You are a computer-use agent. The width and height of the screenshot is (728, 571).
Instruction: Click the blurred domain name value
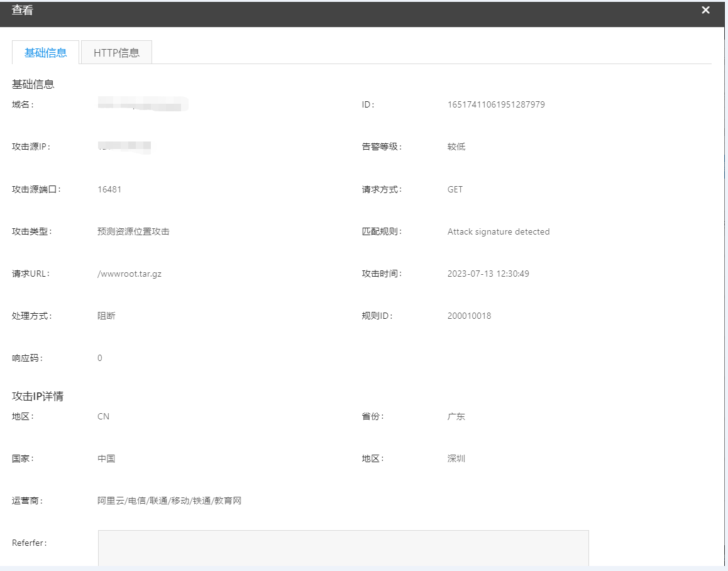point(143,104)
